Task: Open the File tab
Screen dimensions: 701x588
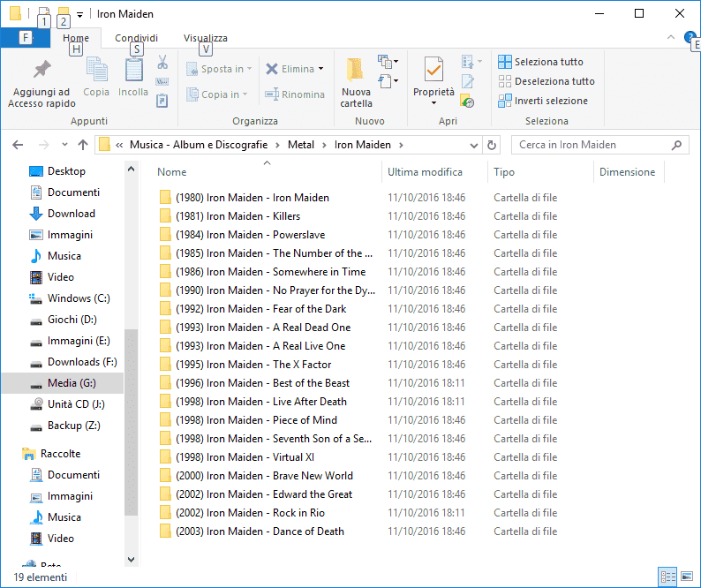Action: 26,38
